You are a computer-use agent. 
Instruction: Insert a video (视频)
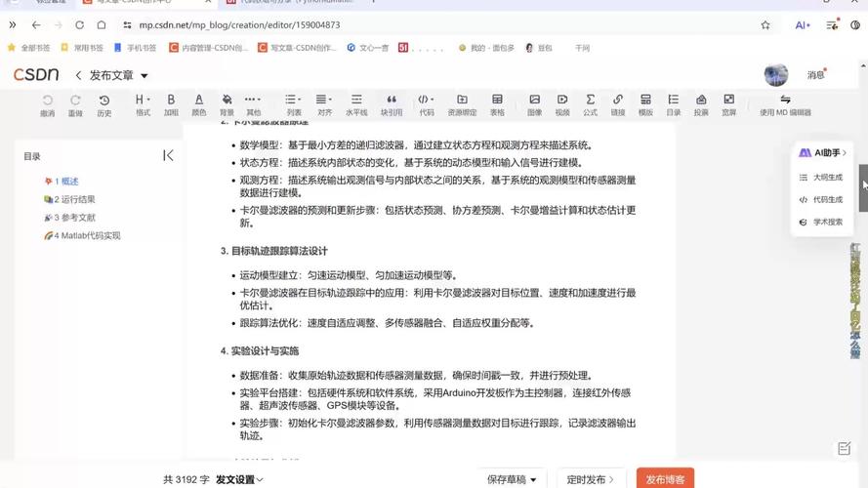pyautogui.click(x=562, y=105)
